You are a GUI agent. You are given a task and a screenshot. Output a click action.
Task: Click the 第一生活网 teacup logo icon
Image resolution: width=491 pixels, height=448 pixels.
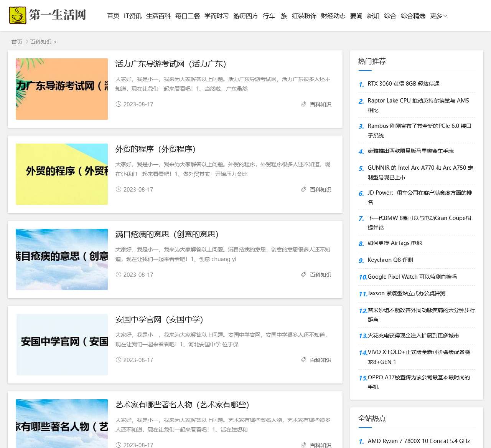click(18, 15)
